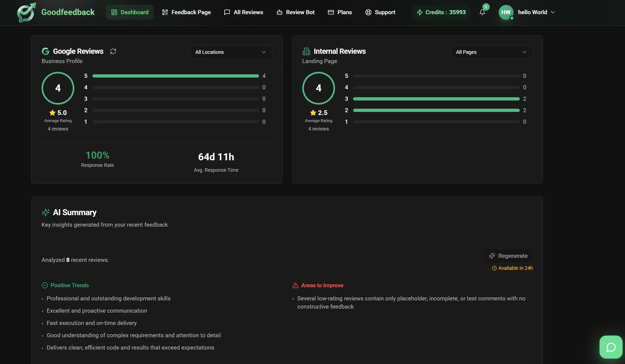Click the 'Analyzed 8 recent reviews.' text
This screenshot has width=625, height=364.
click(x=75, y=260)
